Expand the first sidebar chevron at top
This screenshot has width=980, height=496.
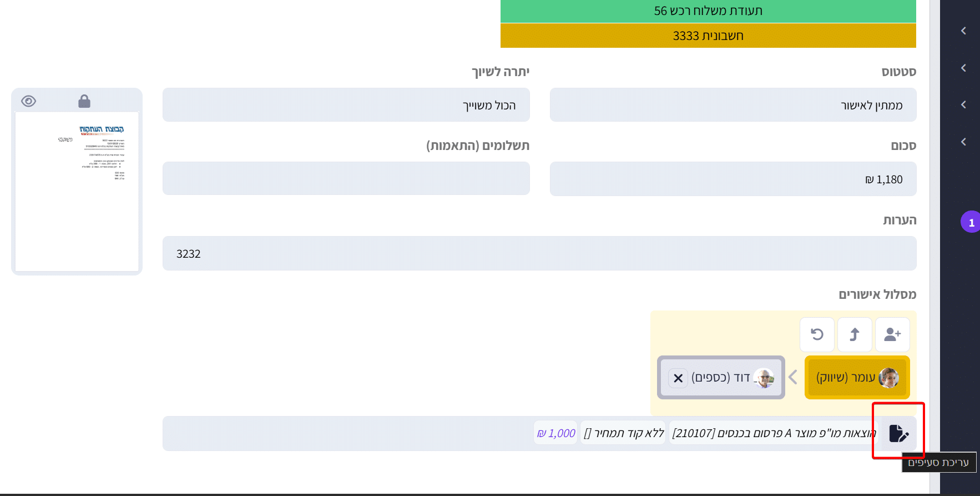(x=963, y=31)
